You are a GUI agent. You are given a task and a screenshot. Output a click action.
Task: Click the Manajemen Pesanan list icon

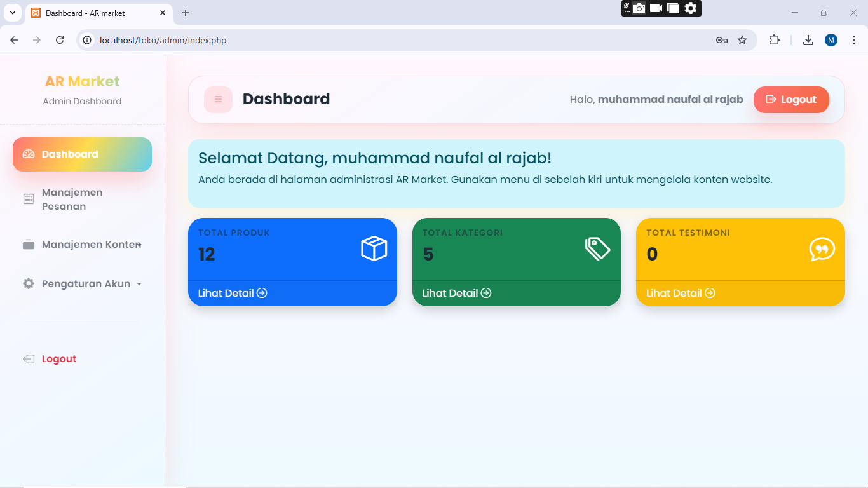tap(29, 200)
